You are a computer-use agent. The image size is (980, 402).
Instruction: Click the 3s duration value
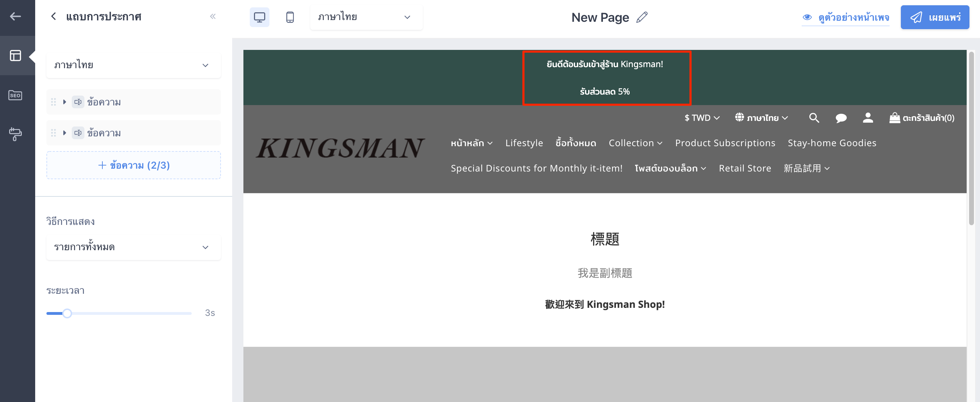click(210, 313)
